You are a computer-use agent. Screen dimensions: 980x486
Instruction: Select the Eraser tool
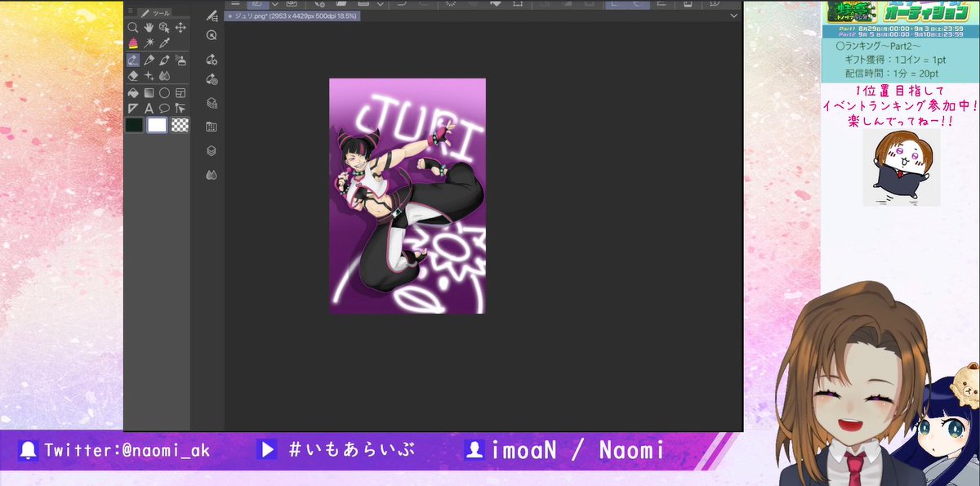(x=132, y=75)
